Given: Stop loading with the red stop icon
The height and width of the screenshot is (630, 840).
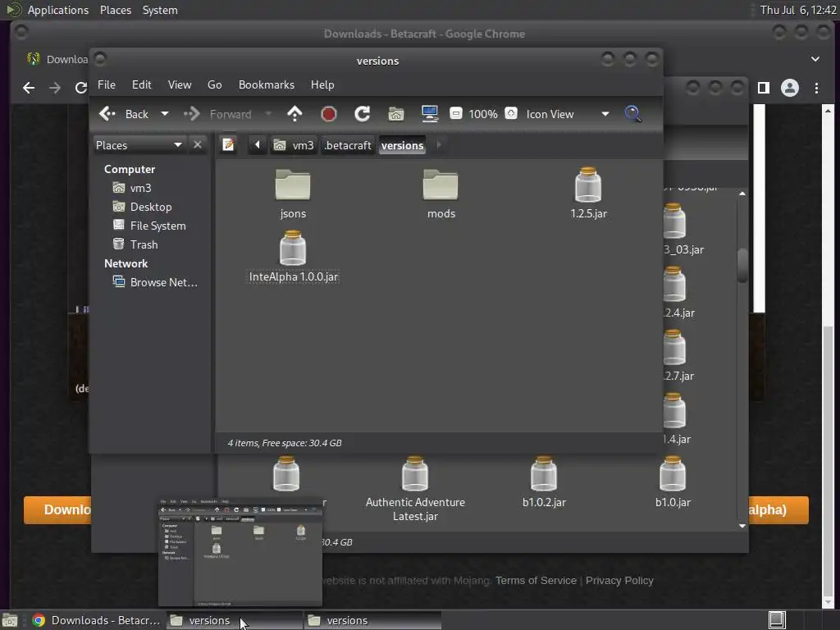Looking at the screenshot, I should 328,114.
